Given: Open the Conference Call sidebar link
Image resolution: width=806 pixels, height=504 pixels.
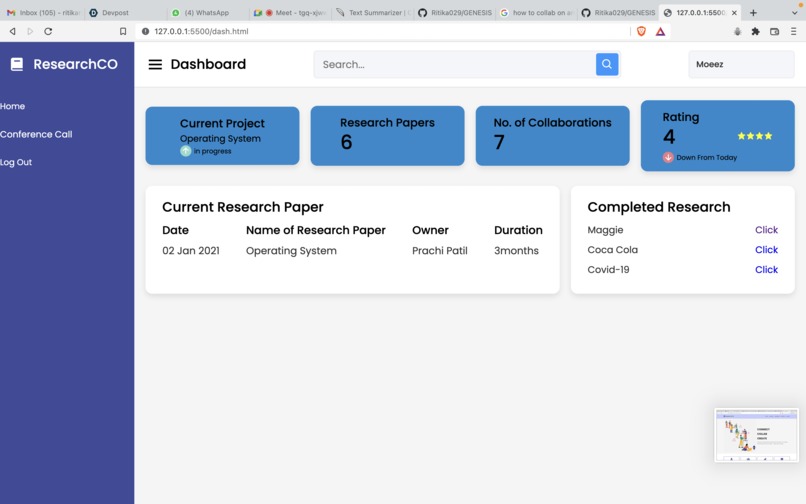Looking at the screenshot, I should (36, 134).
